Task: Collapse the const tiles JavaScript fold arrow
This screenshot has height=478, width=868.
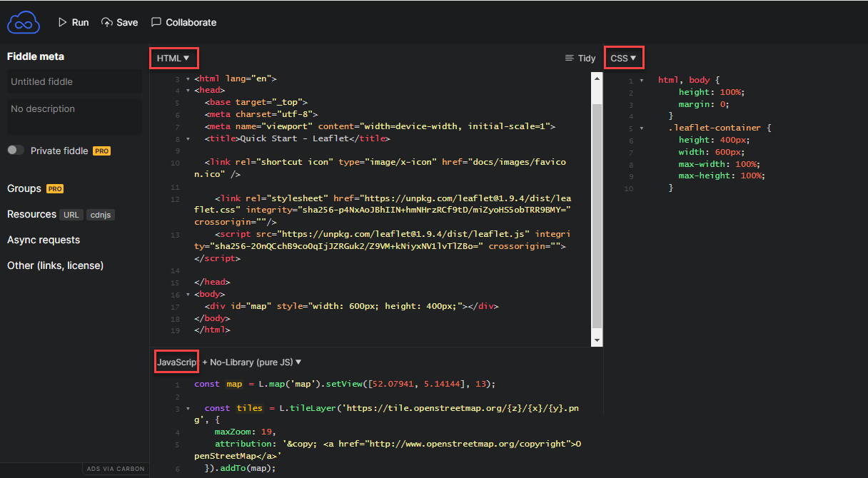Action: (x=188, y=409)
